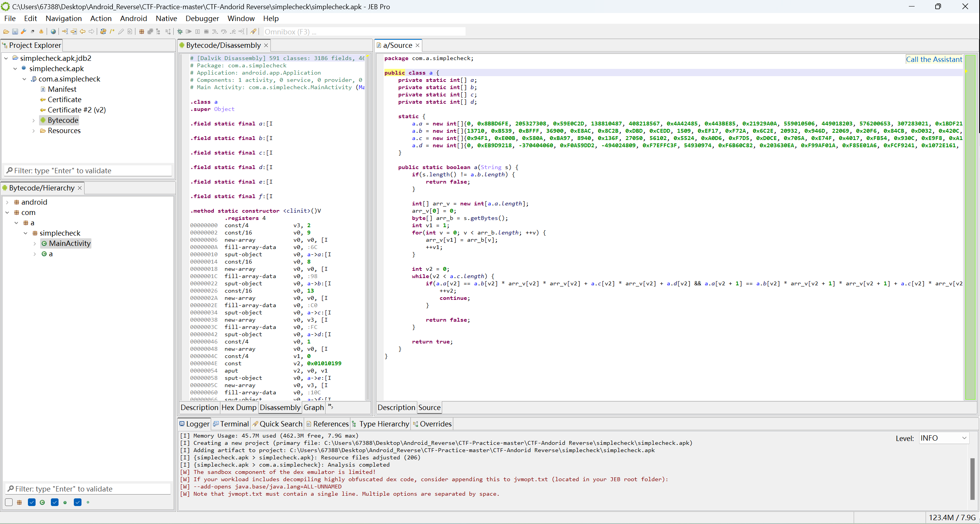Click the decompile gears icon
Screen dimensions: 980x524
[103, 31]
